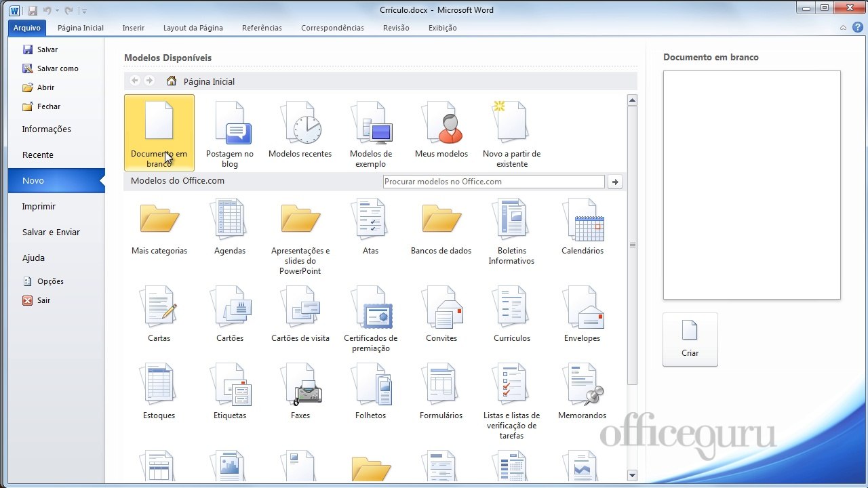Screen dimensions: 868x488
Task: Open the Atas template category
Action: 371,227
